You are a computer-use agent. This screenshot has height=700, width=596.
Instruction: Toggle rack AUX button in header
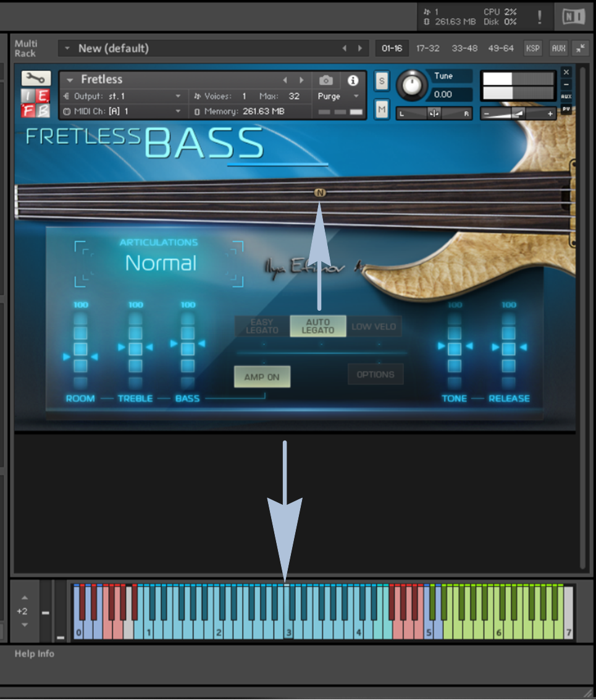coord(558,48)
